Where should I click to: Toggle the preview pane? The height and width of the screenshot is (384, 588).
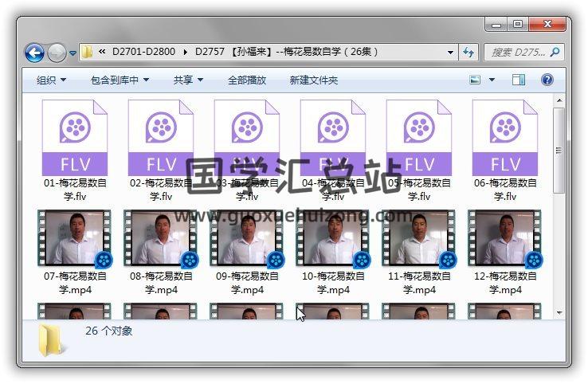point(519,80)
